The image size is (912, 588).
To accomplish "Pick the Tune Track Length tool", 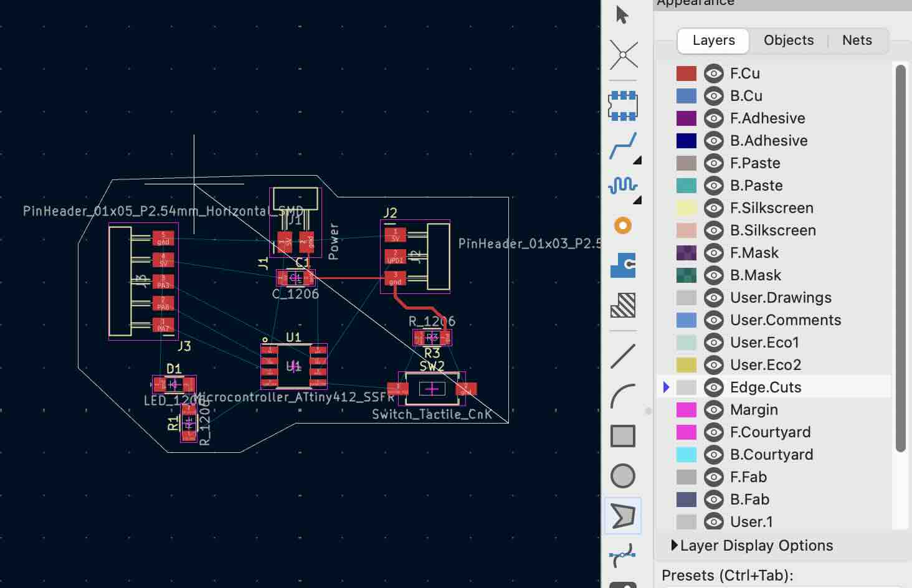I will pos(622,185).
